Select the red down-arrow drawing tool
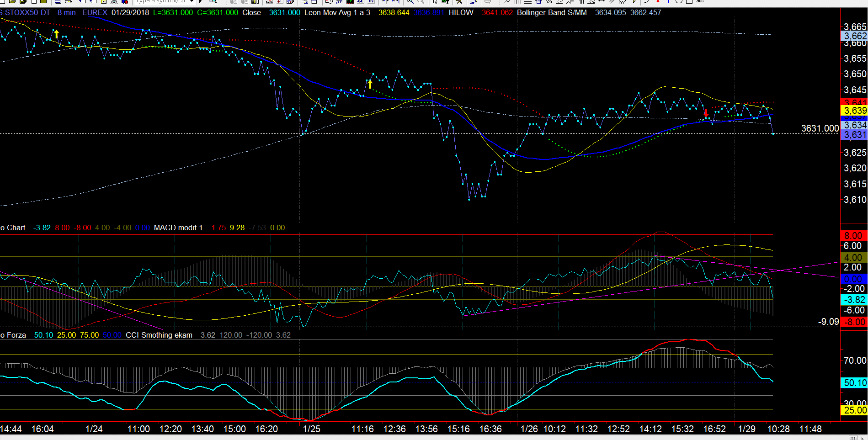This screenshot has height=440, width=868. coord(658,1)
